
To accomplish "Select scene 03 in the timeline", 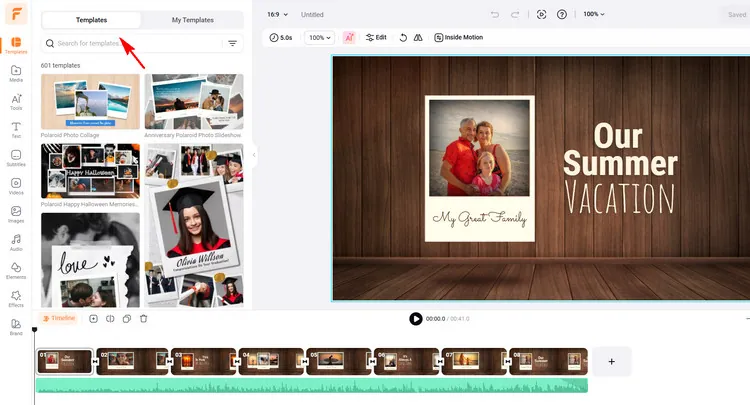I will (203, 361).
